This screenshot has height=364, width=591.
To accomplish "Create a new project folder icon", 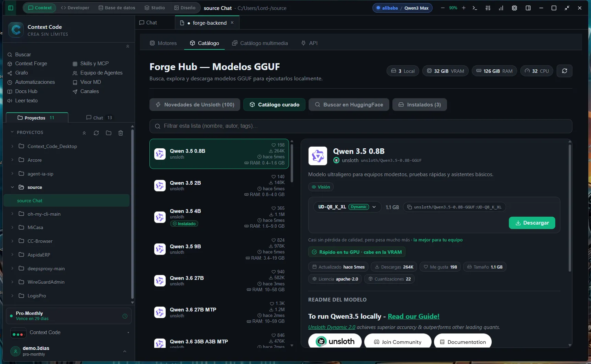I will tap(109, 133).
